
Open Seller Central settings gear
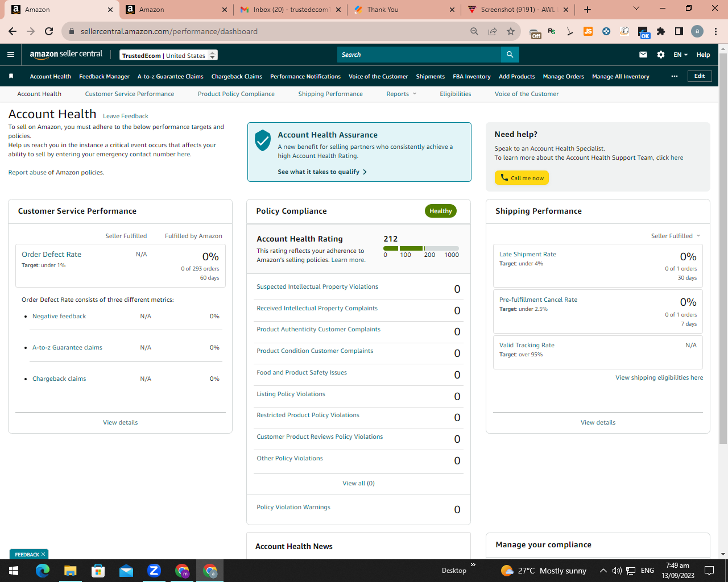pos(661,55)
